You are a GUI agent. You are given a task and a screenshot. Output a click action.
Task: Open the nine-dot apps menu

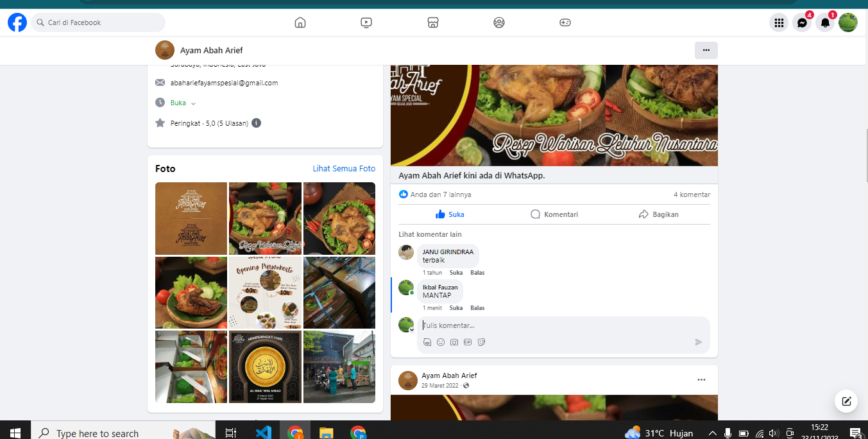(x=779, y=22)
